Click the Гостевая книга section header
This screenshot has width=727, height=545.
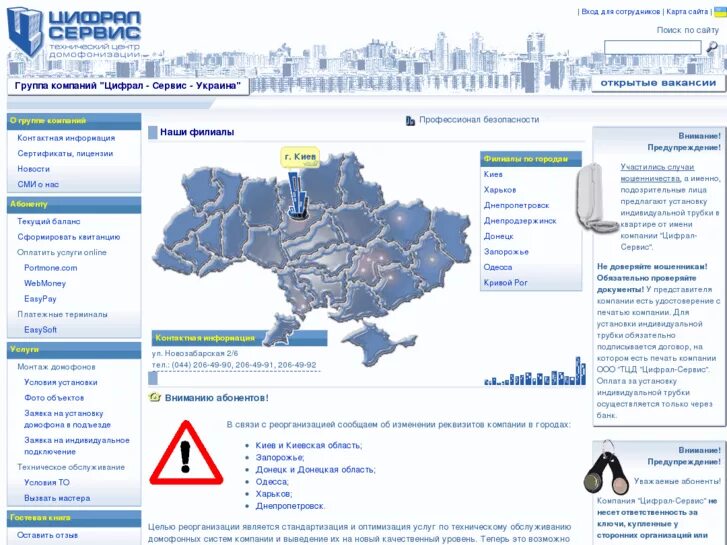click(x=74, y=518)
